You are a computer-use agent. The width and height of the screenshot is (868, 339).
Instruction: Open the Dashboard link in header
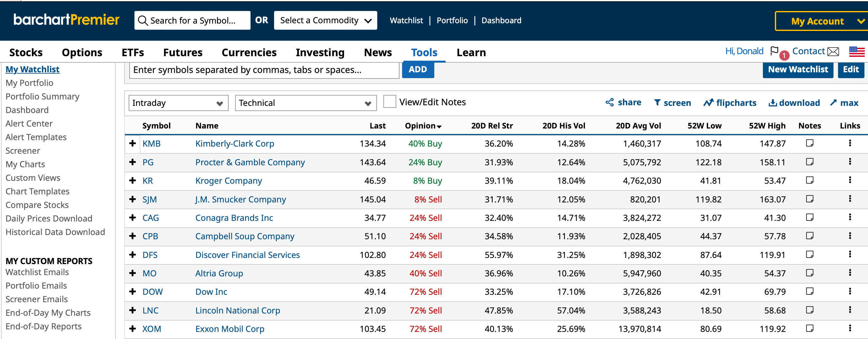pyautogui.click(x=501, y=21)
